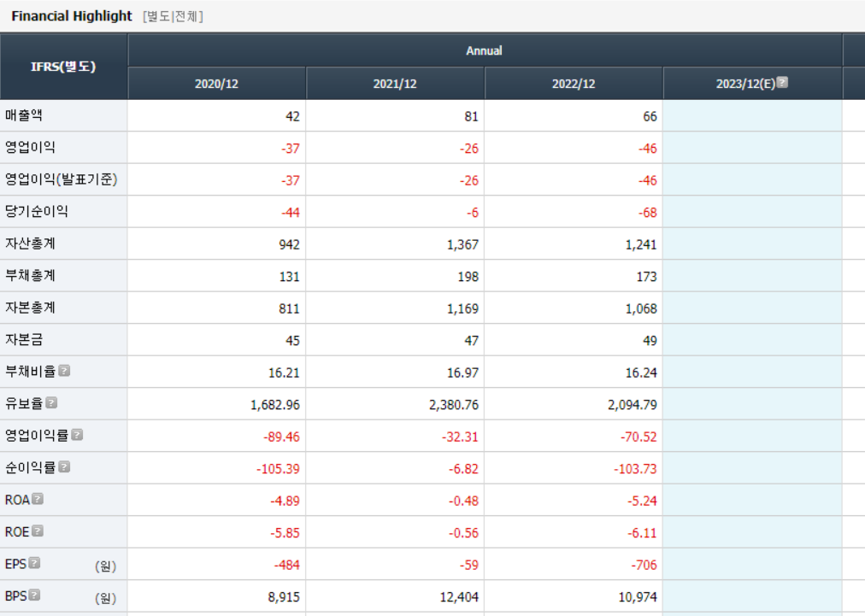
Task: Open help icon beside 영업이익률 label
Action: click(x=77, y=435)
